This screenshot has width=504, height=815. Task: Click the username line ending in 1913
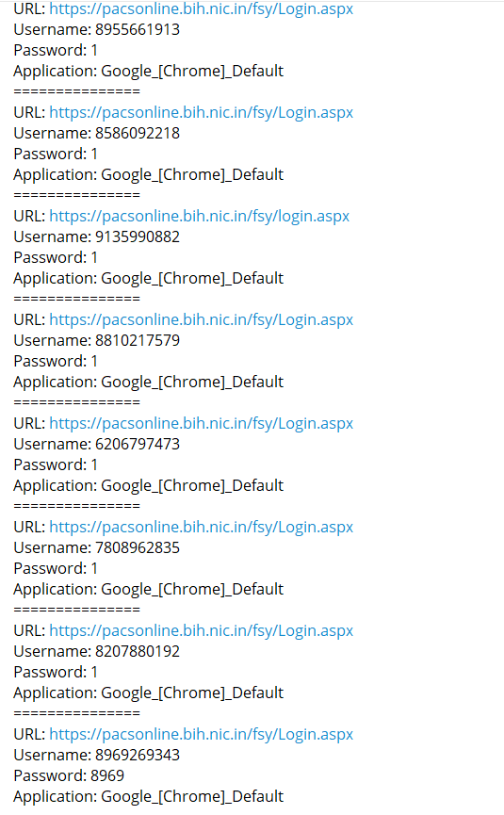[x=97, y=29]
